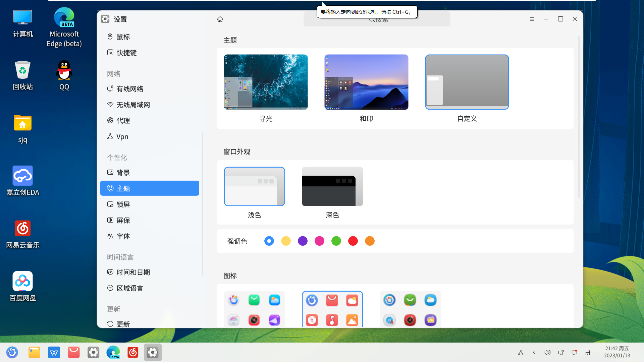
Task: Choose the 浅色 light window appearance
Action: (254, 187)
